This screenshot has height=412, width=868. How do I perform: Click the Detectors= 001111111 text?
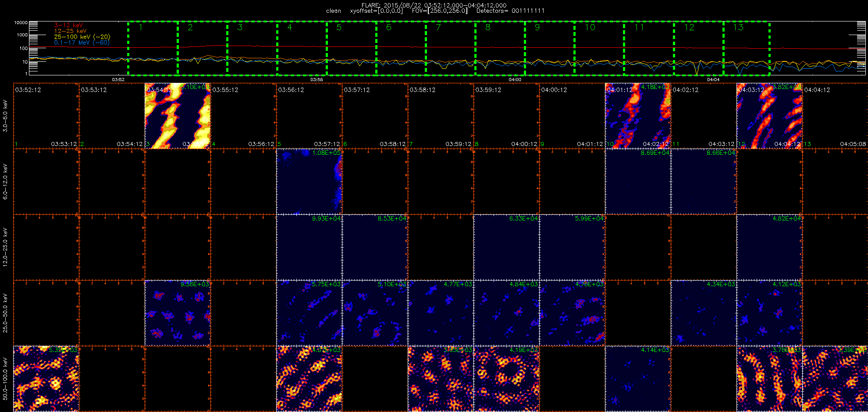point(510,11)
